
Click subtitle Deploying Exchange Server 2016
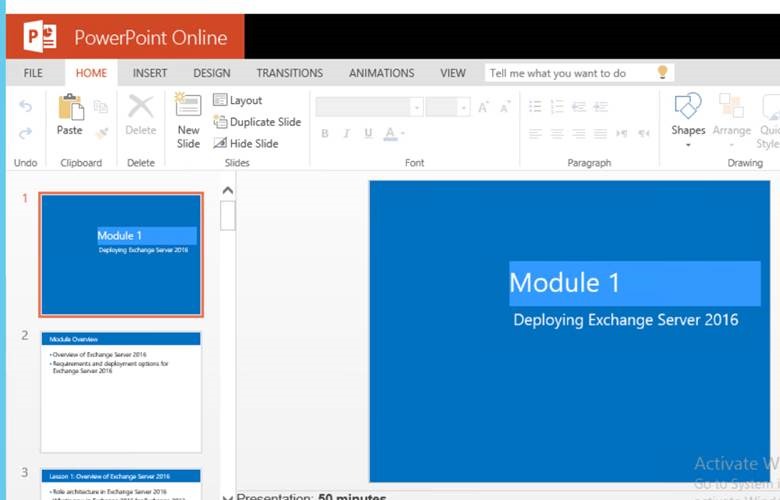pyautogui.click(x=626, y=320)
